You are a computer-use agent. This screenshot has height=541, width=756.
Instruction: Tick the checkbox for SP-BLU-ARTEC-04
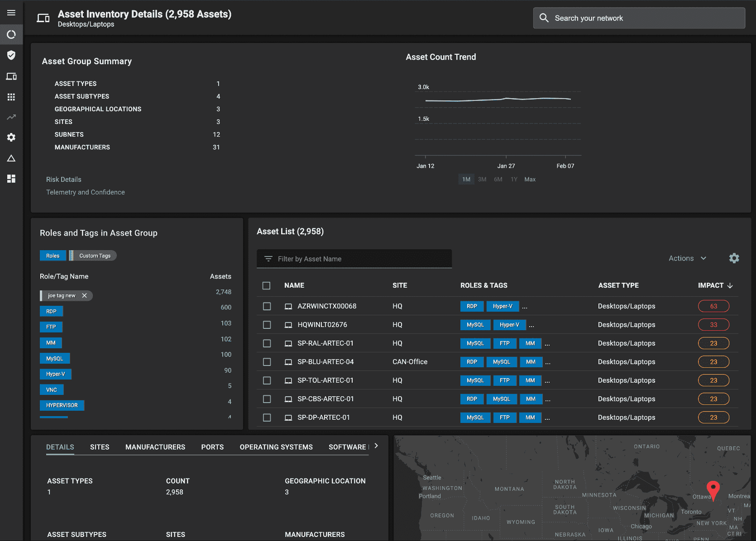coord(267,362)
